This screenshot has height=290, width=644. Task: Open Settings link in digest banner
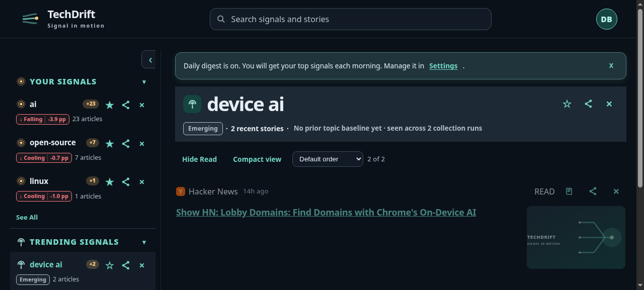tap(443, 66)
